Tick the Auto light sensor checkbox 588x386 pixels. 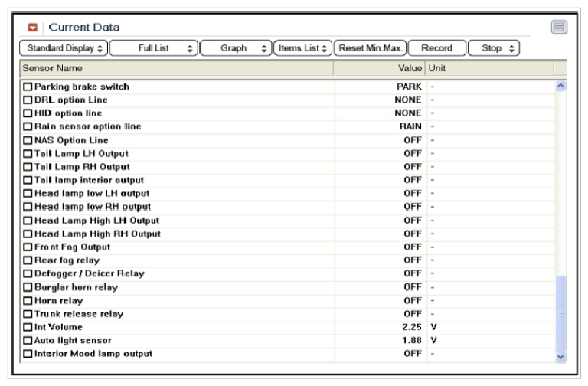click(28, 341)
